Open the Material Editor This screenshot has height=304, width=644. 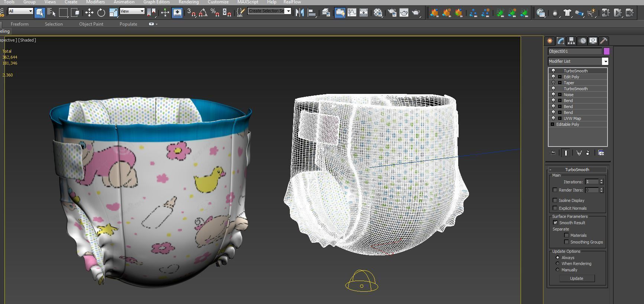[378, 13]
